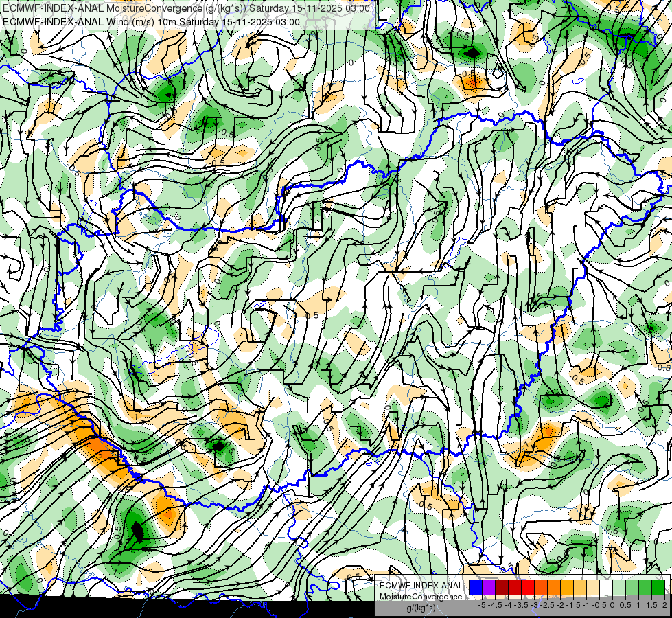This screenshot has width=672, height=618.
Task: Choose orange-red swatch between -3 and -2.5
Action: 541,588
